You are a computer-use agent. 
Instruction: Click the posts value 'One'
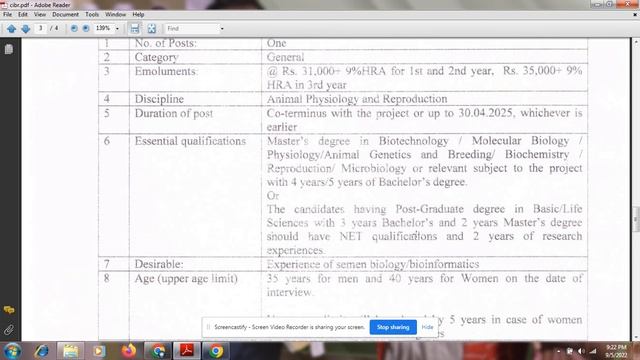point(276,43)
